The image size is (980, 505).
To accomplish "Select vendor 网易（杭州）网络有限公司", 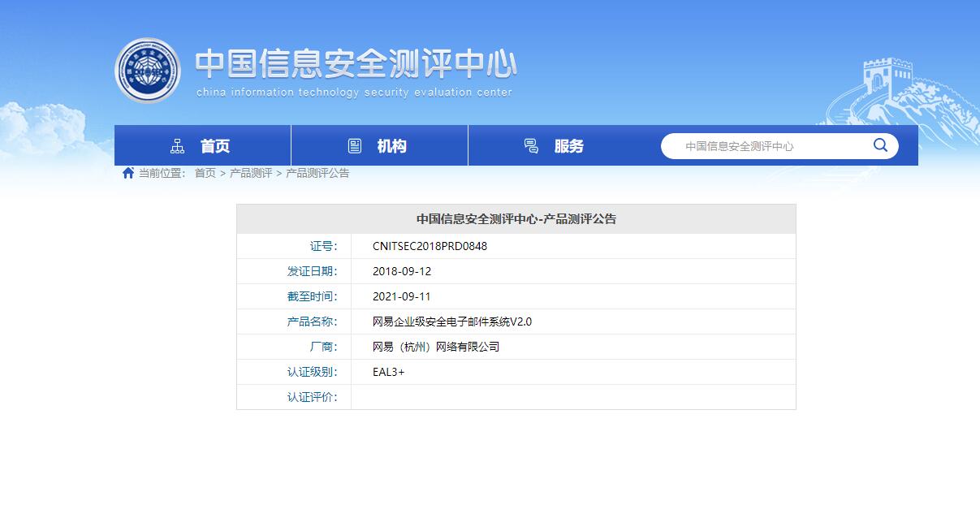I will [436, 347].
